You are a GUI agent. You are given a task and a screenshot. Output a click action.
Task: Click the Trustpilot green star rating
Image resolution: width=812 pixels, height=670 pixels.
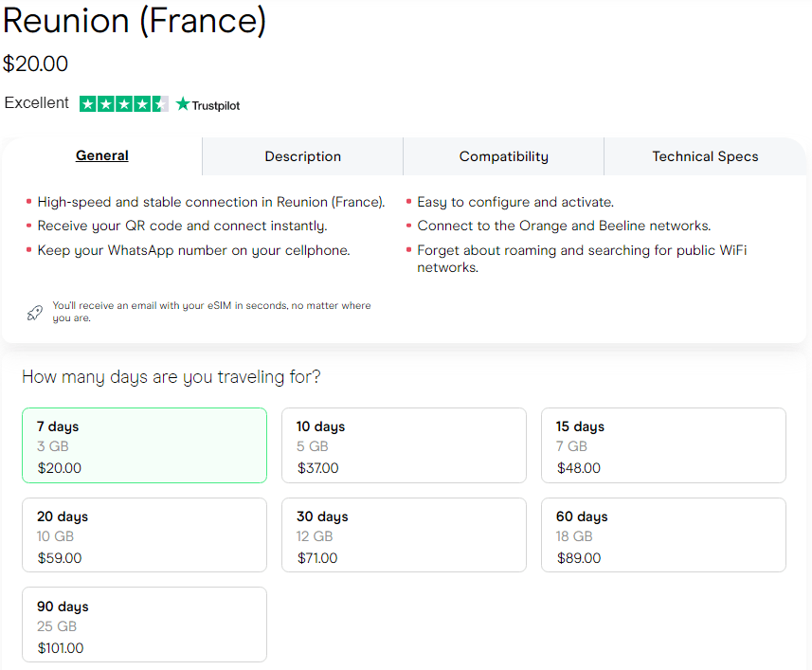123,104
